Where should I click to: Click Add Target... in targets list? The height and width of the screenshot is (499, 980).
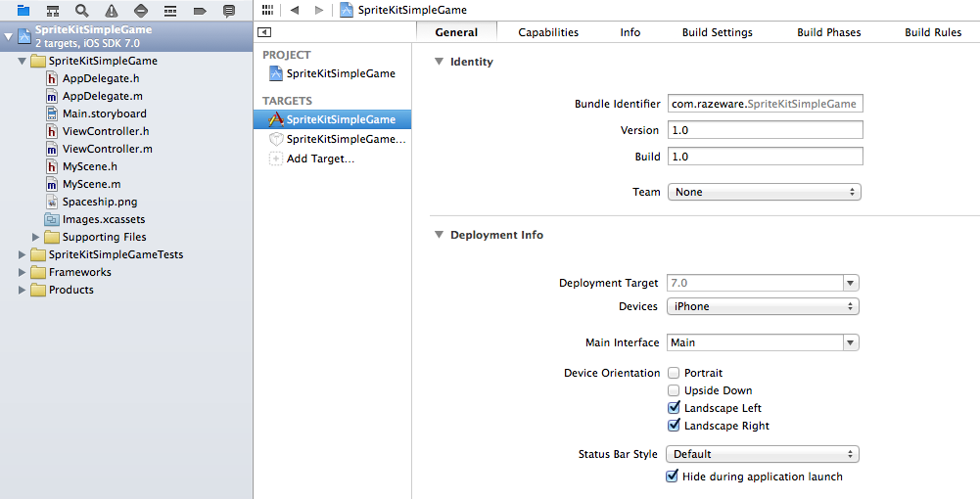319,159
